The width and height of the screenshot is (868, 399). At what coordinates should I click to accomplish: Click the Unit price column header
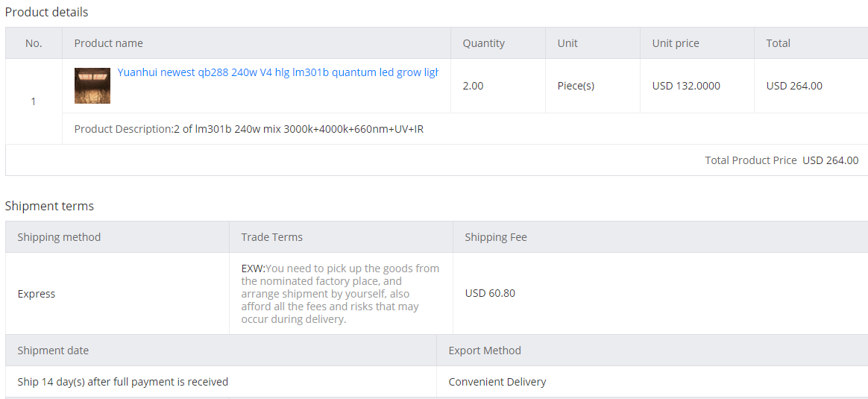(676, 43)
